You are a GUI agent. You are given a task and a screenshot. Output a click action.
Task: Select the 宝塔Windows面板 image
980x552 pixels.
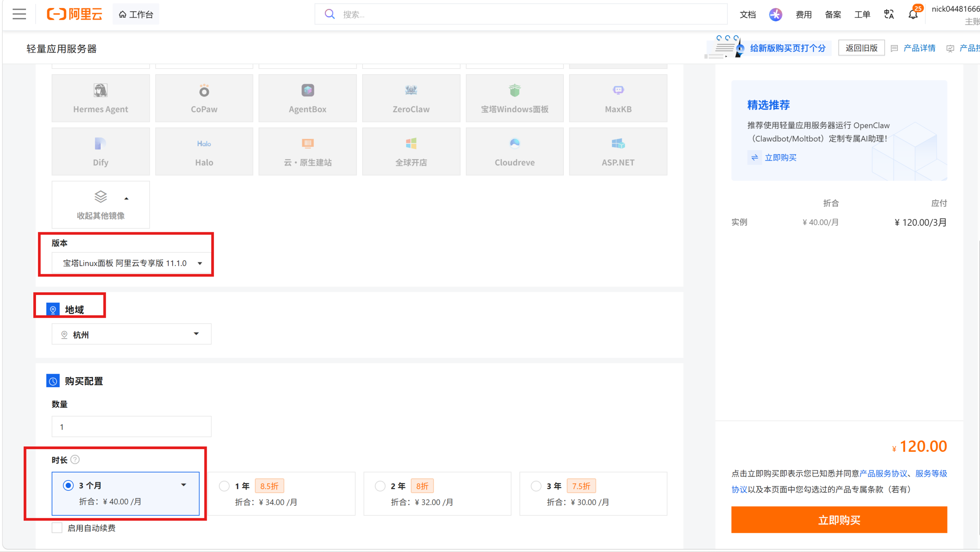pos(515,98)
